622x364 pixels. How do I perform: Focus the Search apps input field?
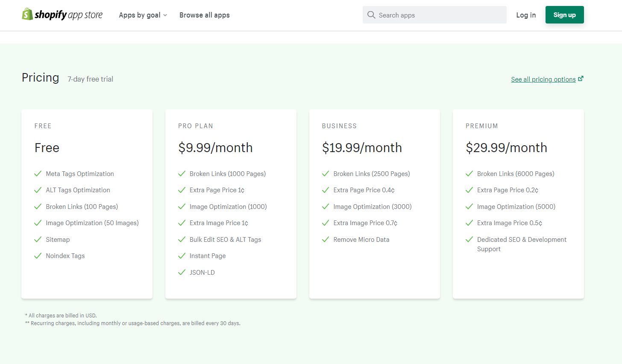point(440,15)
